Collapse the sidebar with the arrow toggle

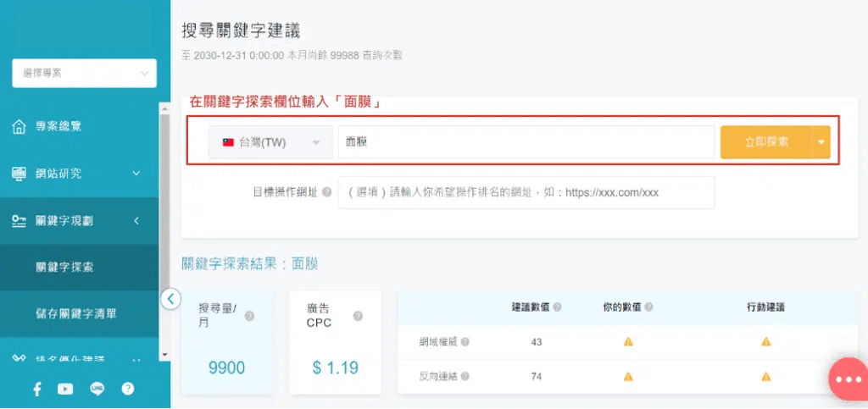coord(171,298)
